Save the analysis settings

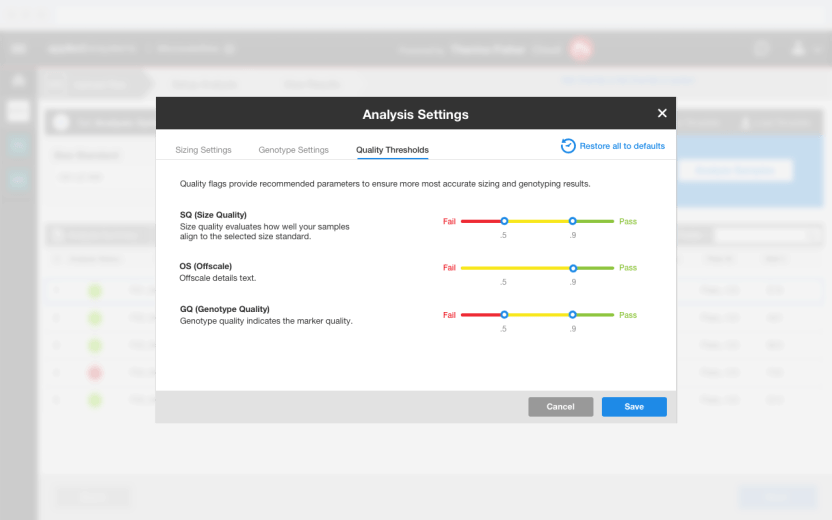coord(634,407)
